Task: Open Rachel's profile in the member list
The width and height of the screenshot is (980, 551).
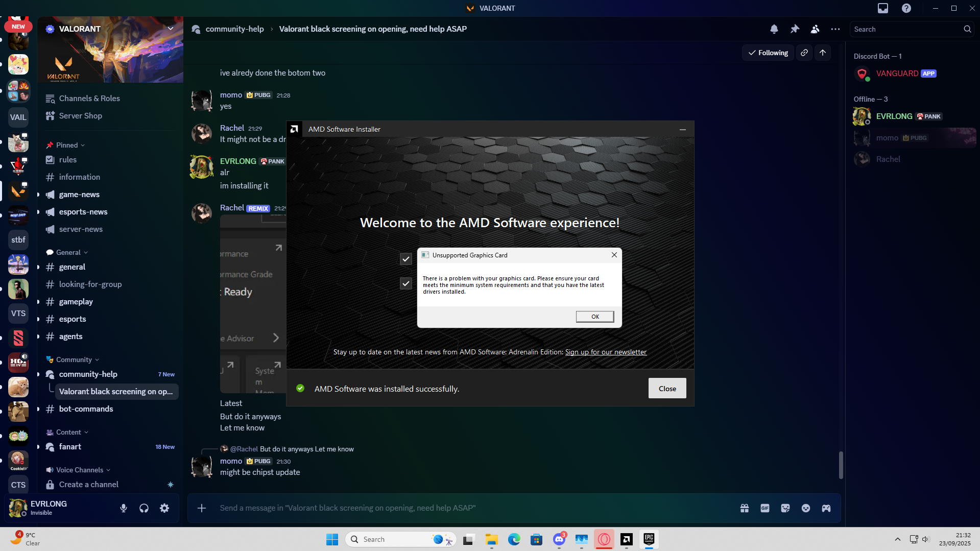Action: tap(914, 159)
